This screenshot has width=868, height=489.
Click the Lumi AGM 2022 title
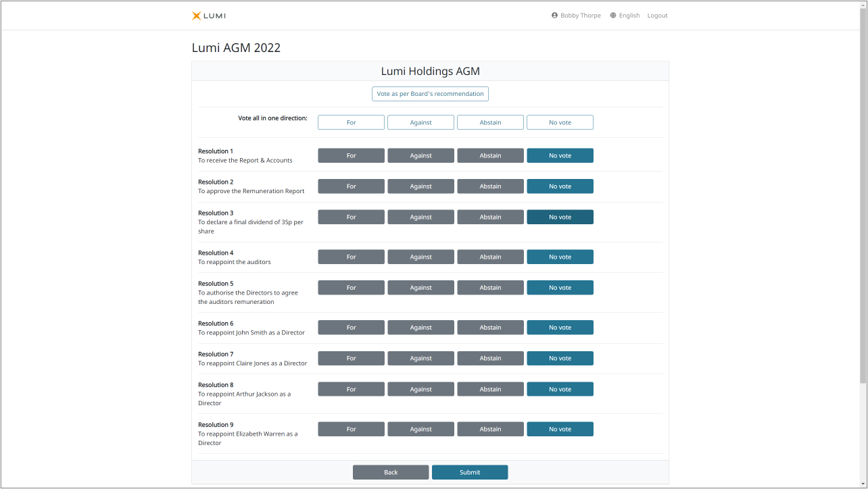coord(236,48)
